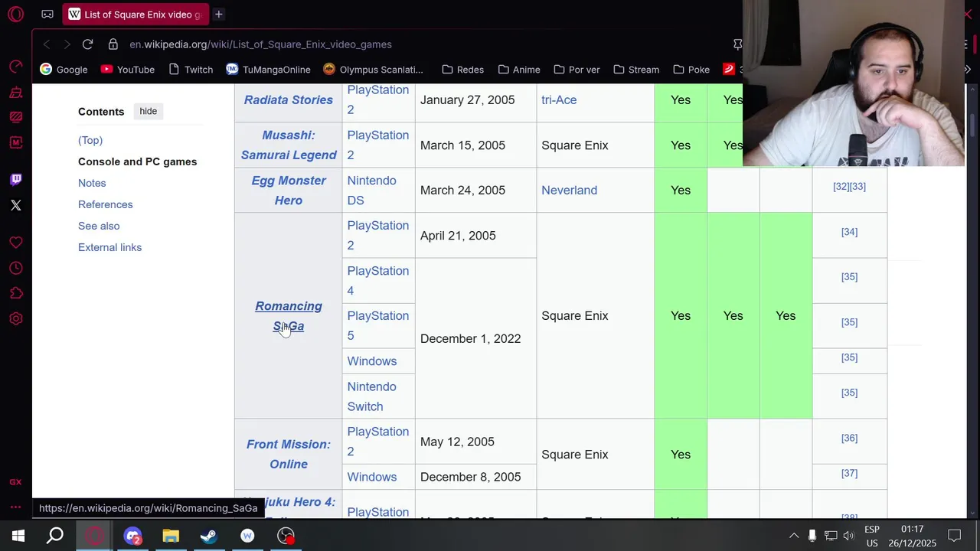Expand the Anime bookmarks folder

[x=518, y=70]
